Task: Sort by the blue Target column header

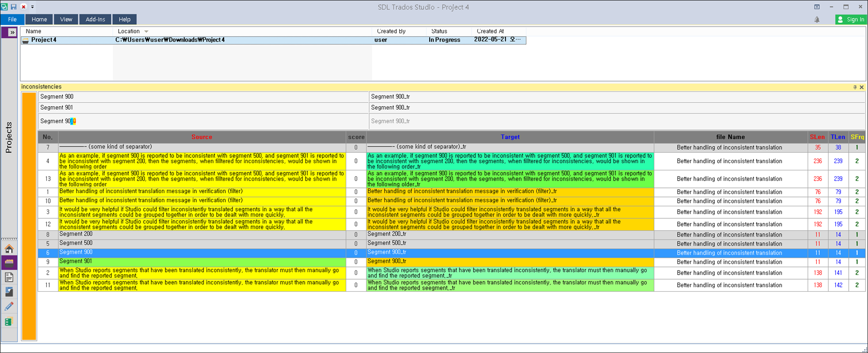Action: coord(510,137)
